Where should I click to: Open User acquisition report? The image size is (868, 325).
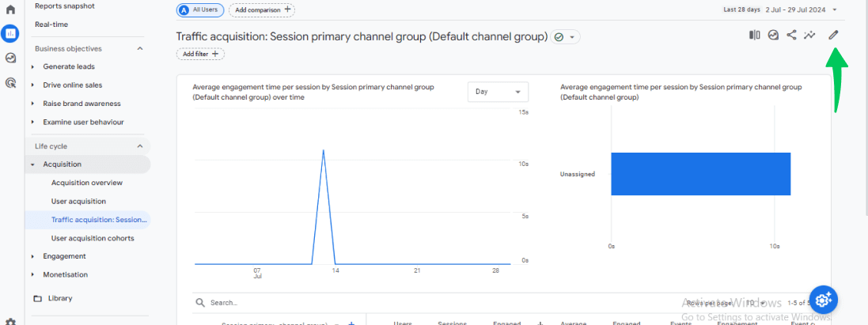pyautogui.click(x=78, y=201)
